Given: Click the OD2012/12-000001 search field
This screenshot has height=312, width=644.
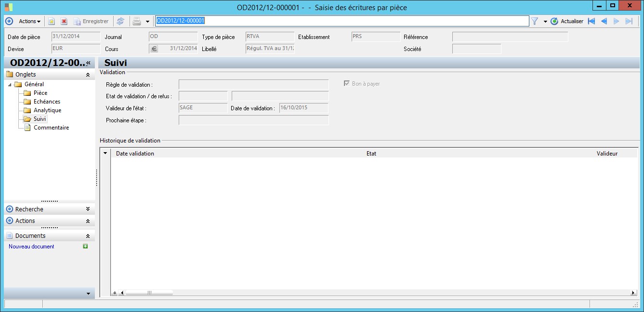Looking at the screenshot, I should pos(342,21).
